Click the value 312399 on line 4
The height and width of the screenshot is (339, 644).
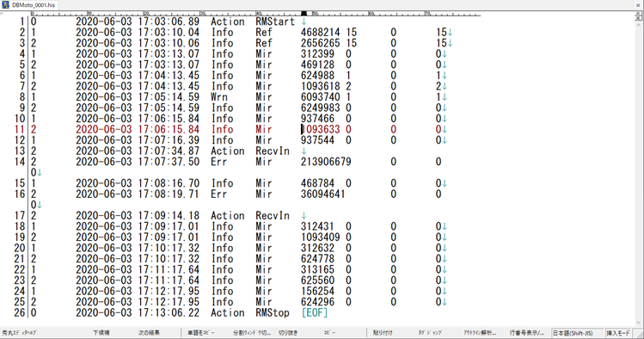[x=317, y=54]
